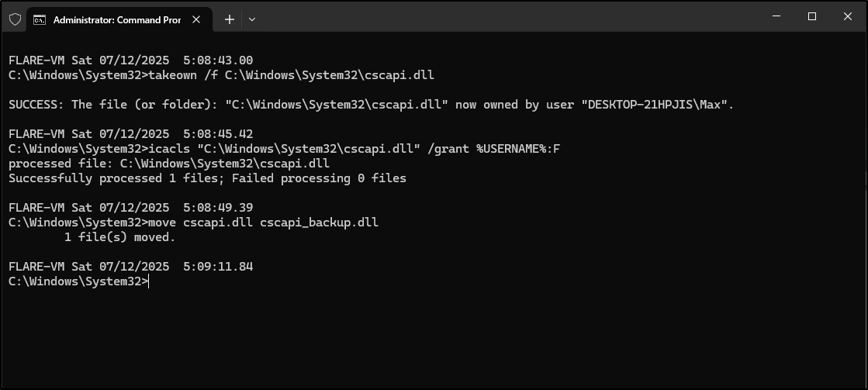Click the Command Prompt tab icon

tap(40, 20)
